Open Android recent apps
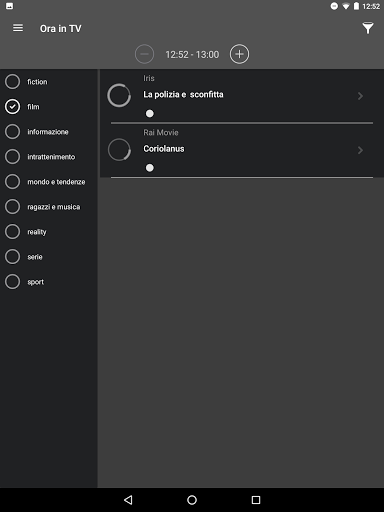384x512 pixels. (x=256, y=500)
